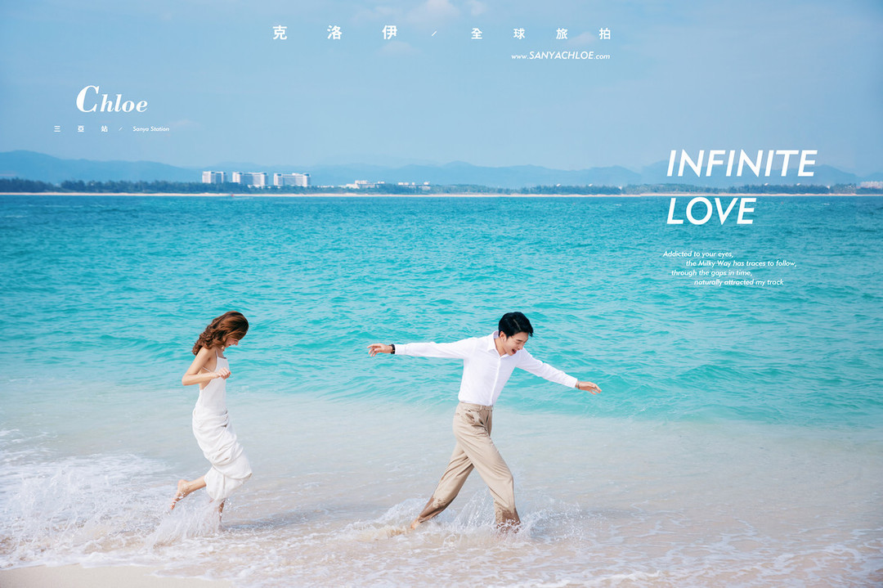Image resolution: width=883 pixels, height=588 pixels.
Task: Click the watch on the man's wrist
Action: point(392,348)
